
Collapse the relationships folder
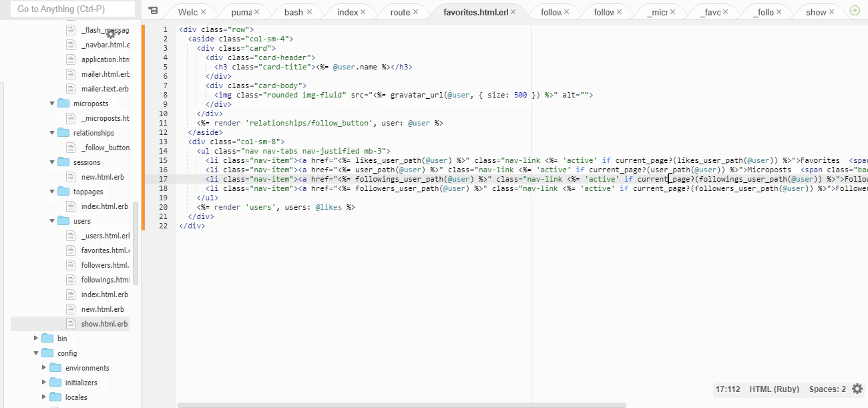(51, 132)
